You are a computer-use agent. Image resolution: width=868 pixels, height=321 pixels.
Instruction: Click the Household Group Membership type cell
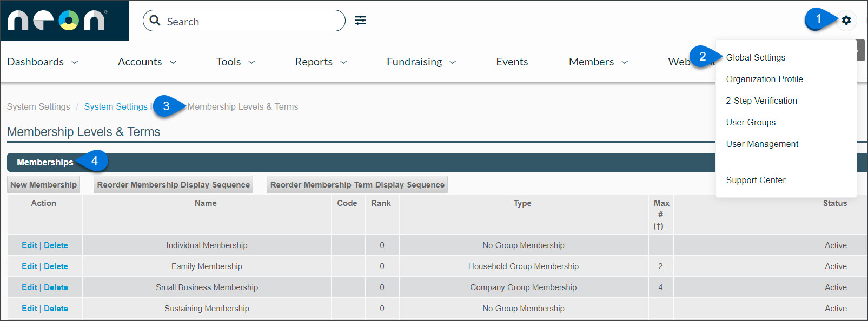524,266
